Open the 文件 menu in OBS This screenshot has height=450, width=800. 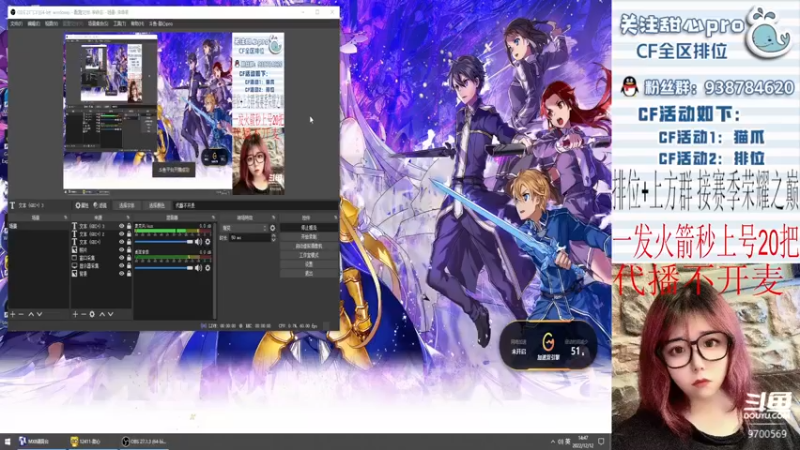pos(16,23)
